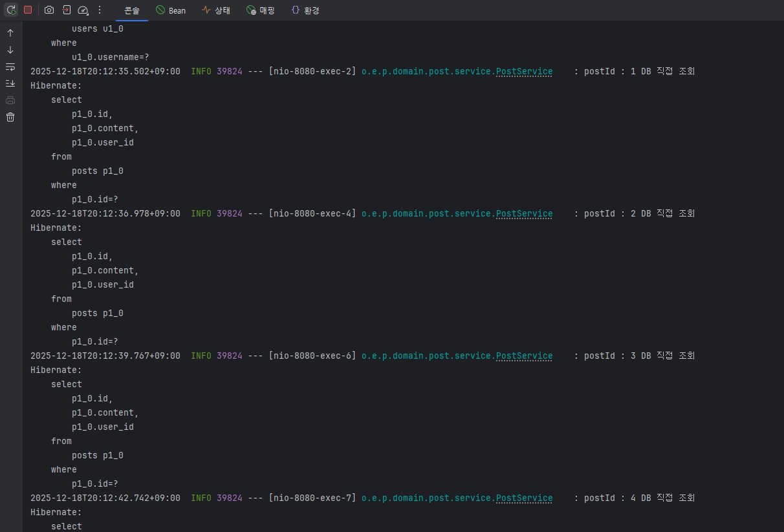
Task: Click the message 'postId : 1 DB 직접 조회'
Action: (x=640, y=71)
